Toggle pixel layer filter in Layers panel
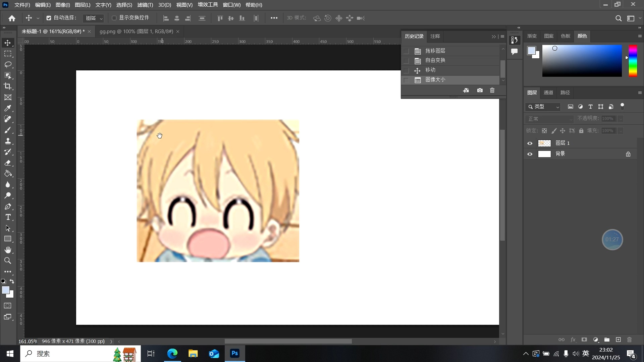The height and width of the screenshot is (362, 644). tap(570, 107)
